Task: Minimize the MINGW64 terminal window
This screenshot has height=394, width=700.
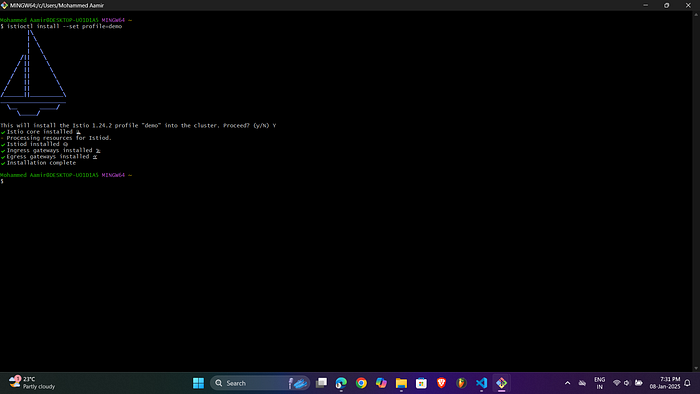Action: [646, 5]
